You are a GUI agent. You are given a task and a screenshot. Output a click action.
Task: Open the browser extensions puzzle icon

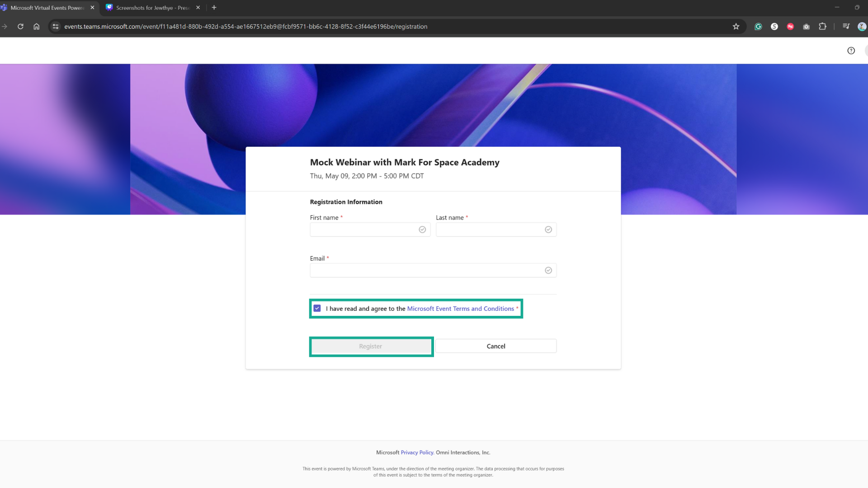click(x=822, y=27)
